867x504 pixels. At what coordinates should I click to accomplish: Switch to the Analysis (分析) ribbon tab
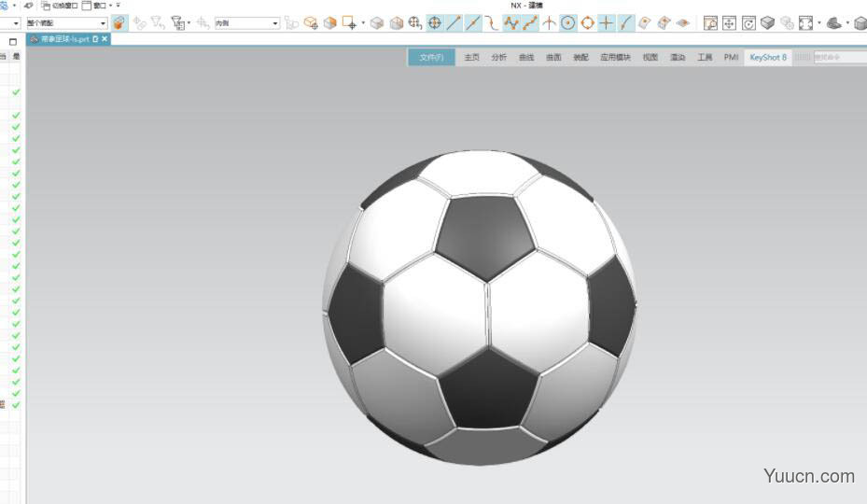pyautogui.click(x=498, y=58)
